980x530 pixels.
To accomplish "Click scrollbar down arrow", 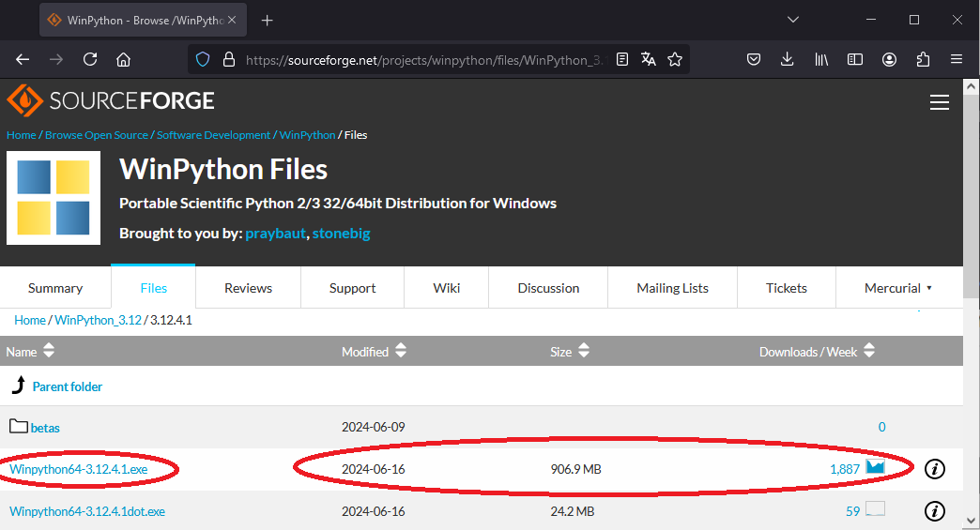I will pyautogui.click(x=971, y=521).
